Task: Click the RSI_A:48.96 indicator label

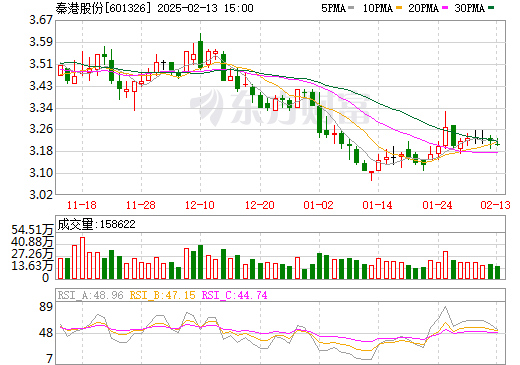Action: pos(90,295)
